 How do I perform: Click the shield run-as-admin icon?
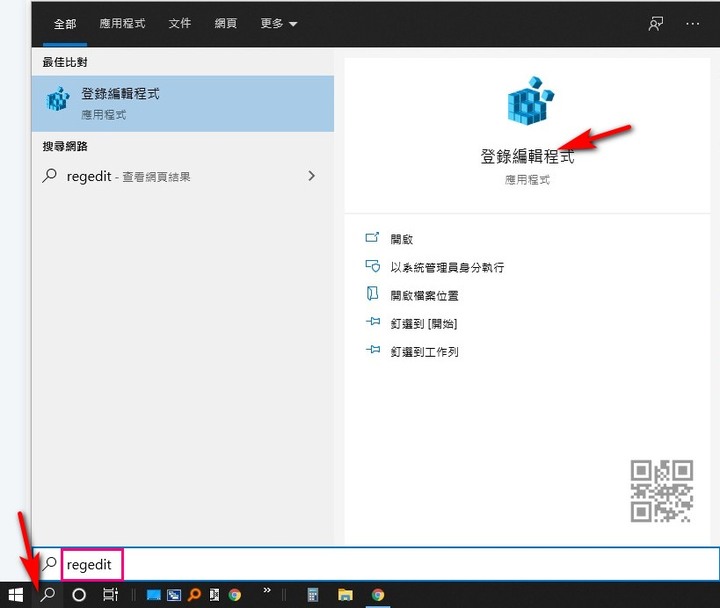[372, 266]
